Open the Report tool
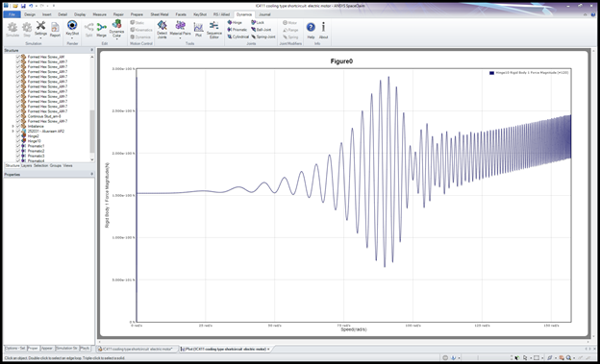Image resolution: width=600 pixels, height=364 pixels. [55, 30]
